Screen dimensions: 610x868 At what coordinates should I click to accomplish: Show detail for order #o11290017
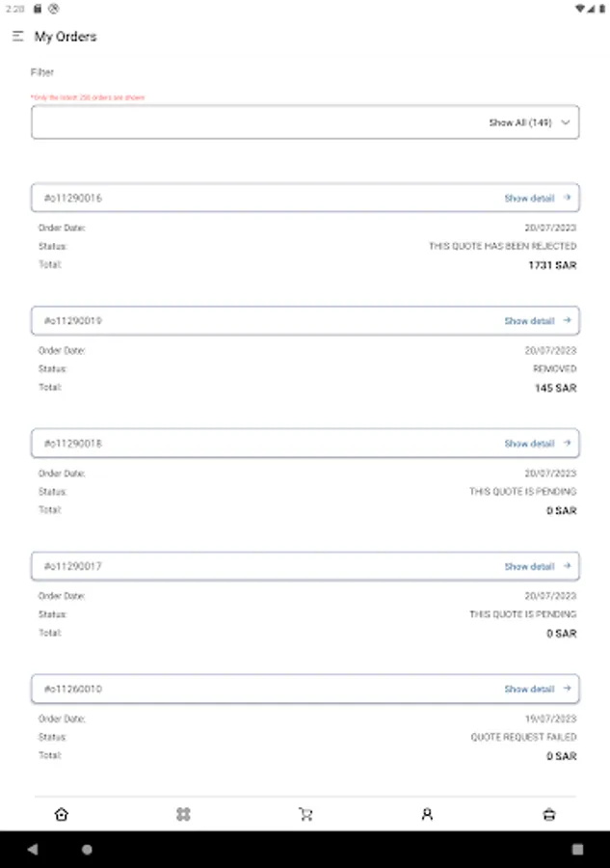point(530,566)
